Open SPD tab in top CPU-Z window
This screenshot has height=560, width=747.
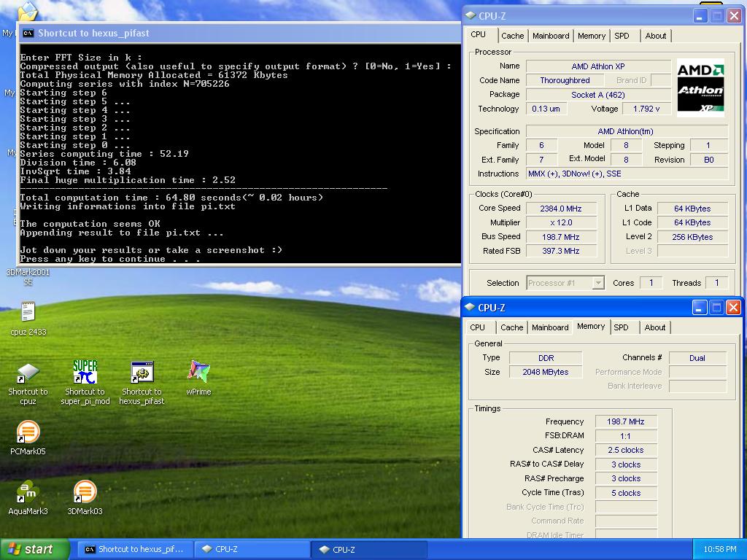[622, 36]
